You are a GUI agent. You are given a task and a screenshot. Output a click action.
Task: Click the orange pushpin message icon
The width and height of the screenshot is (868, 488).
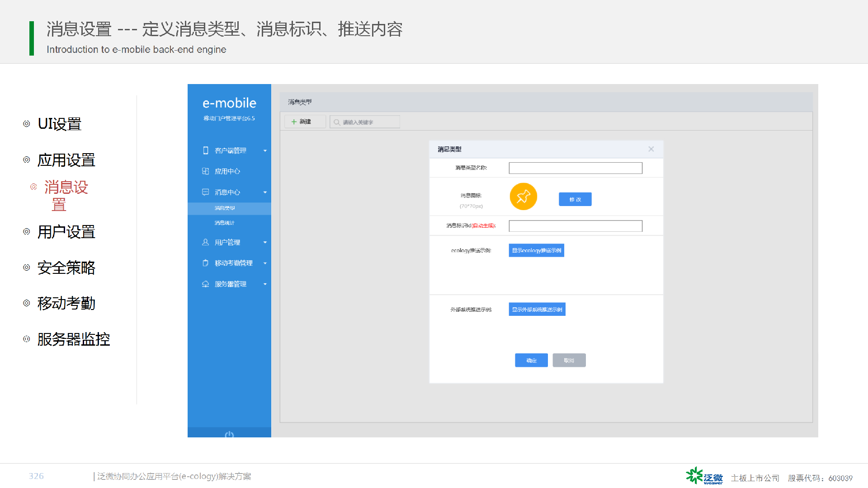[524, 197]
